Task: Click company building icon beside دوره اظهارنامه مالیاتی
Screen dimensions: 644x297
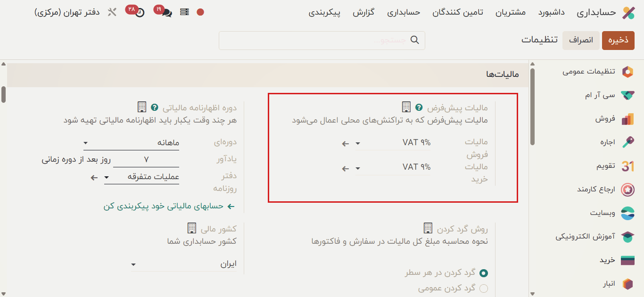Action: pyautogui.click(x=142, y=107)
